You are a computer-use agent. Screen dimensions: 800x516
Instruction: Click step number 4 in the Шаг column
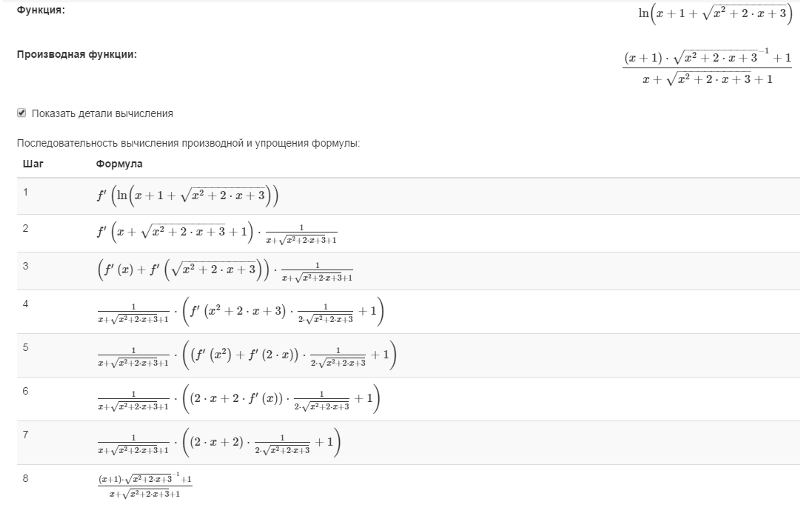[x=26, y=304]
